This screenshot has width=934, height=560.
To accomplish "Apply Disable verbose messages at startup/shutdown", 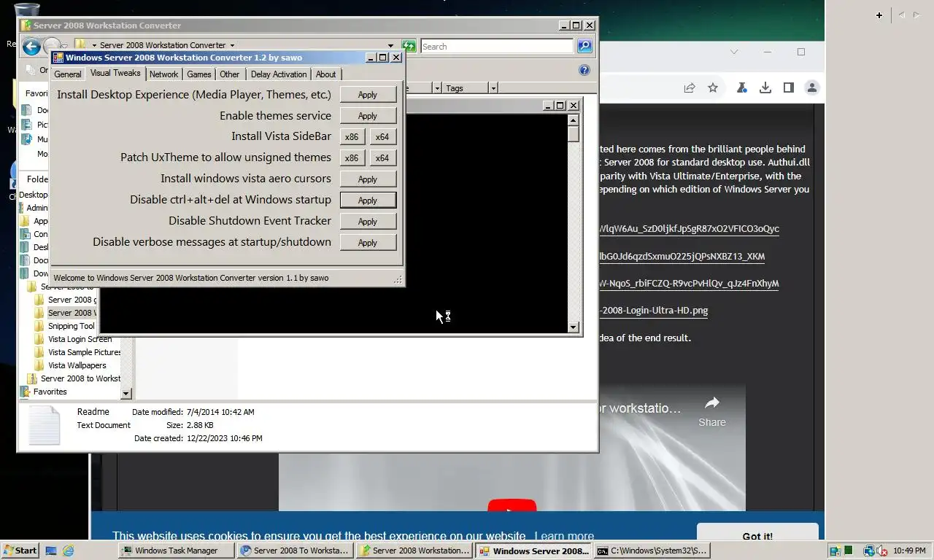I will click(368, 243).
